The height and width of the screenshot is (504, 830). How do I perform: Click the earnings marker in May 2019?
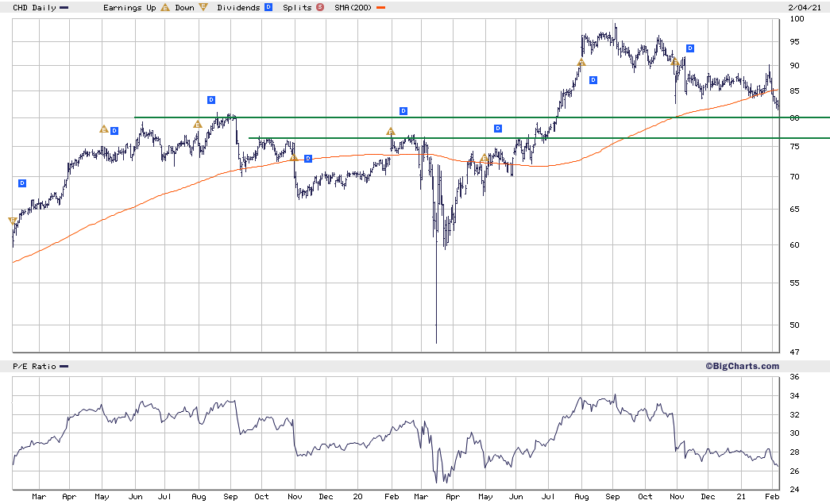(x=104, y=129)
